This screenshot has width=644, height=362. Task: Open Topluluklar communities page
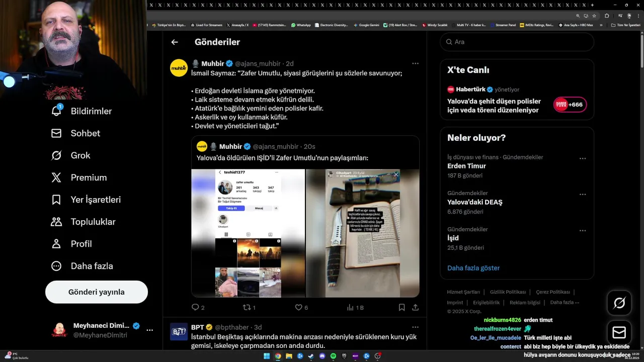click(x=83, y=222)
